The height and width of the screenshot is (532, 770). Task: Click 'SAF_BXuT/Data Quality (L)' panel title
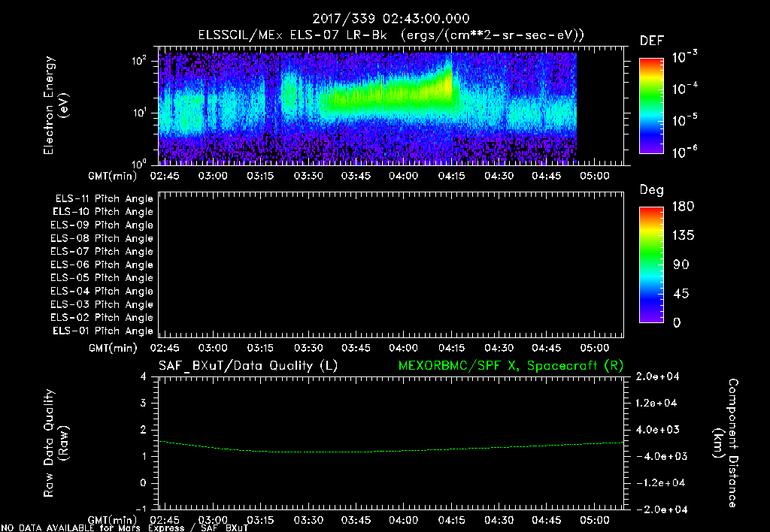(248, 366)
